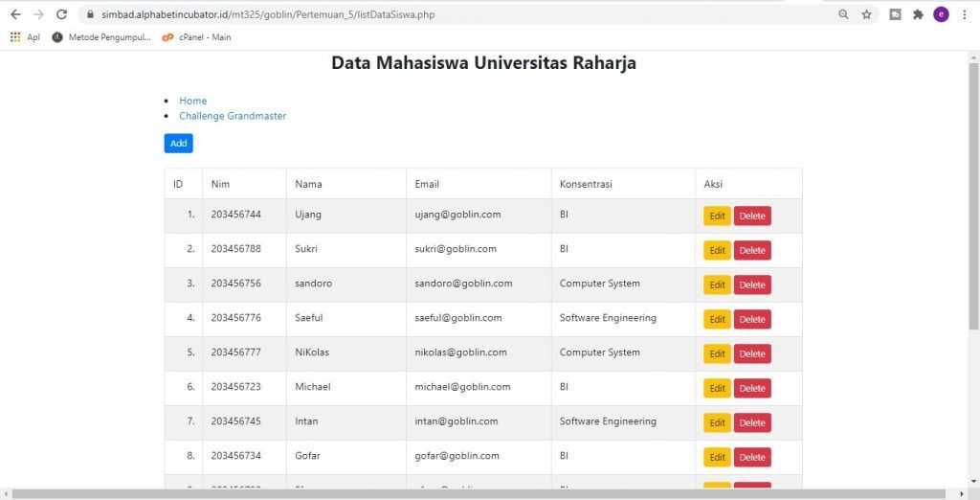Delete the Sukri student row
The image size is (980, 500).
(x=751, y=250)
